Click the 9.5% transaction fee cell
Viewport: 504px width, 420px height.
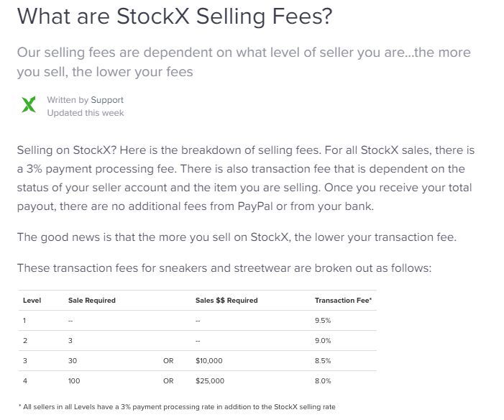pyautogui.click(x=323, y=320)
